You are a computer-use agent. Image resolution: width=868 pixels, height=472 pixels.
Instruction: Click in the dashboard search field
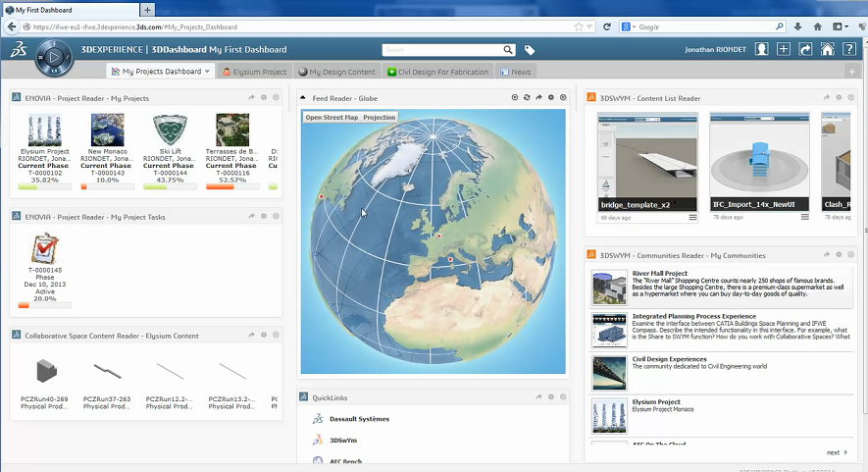443,50
